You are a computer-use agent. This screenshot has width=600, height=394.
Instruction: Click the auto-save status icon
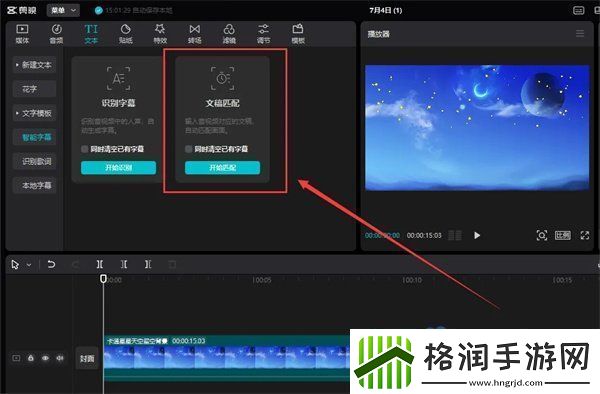tap(99, 11)
